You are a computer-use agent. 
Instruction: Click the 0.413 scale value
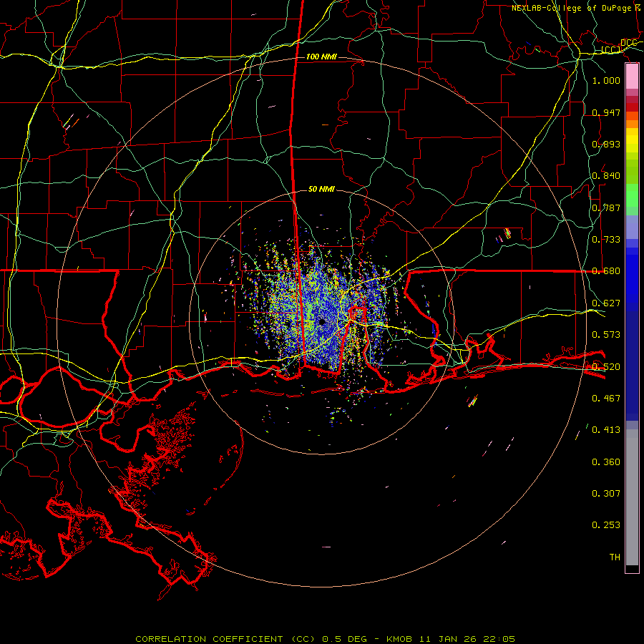(606, 430)
